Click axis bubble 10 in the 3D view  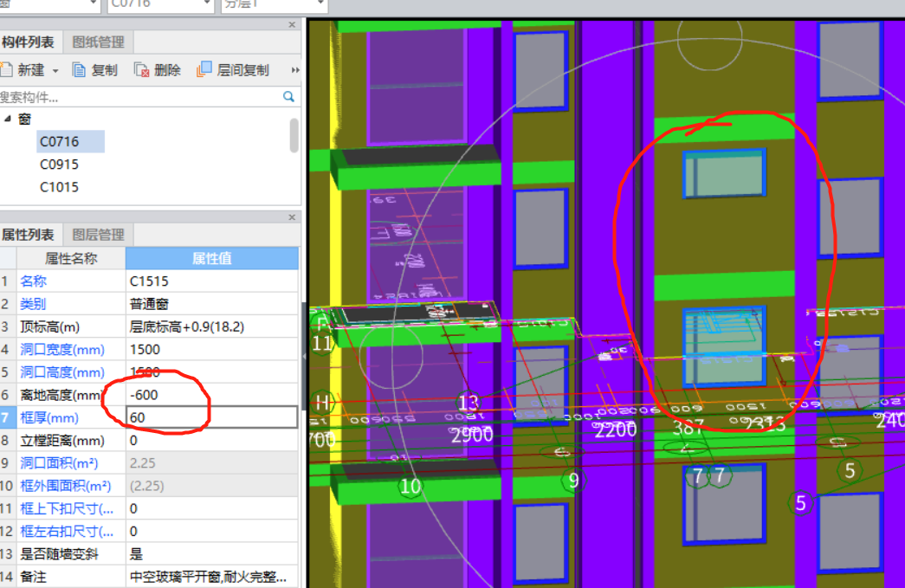[x=410, y=487]
